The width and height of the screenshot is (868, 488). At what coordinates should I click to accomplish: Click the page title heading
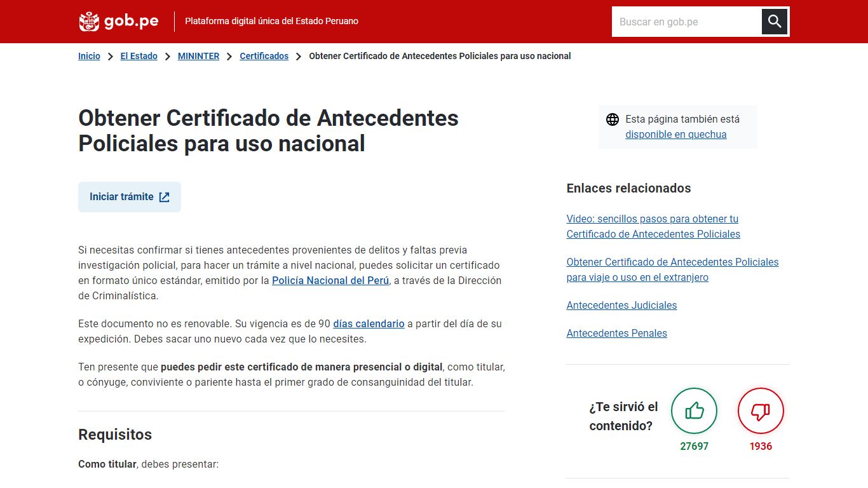[x=268, y=131]
